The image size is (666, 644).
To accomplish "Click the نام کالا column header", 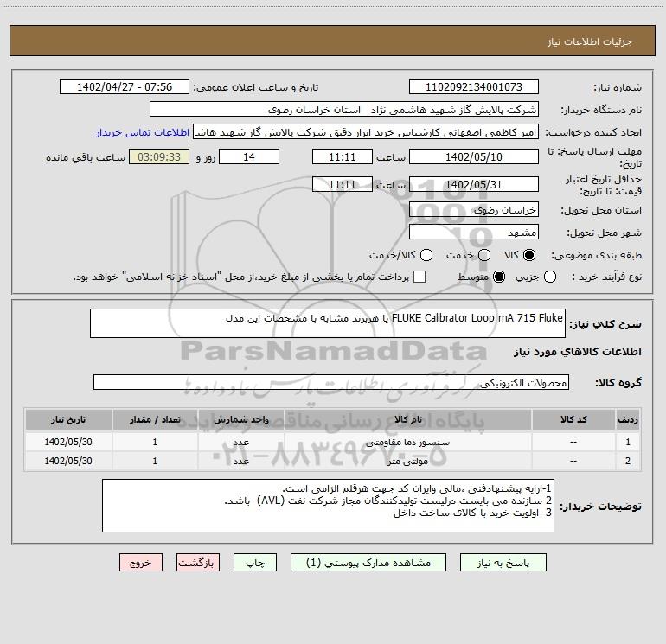I will click(x=407, y=419).
